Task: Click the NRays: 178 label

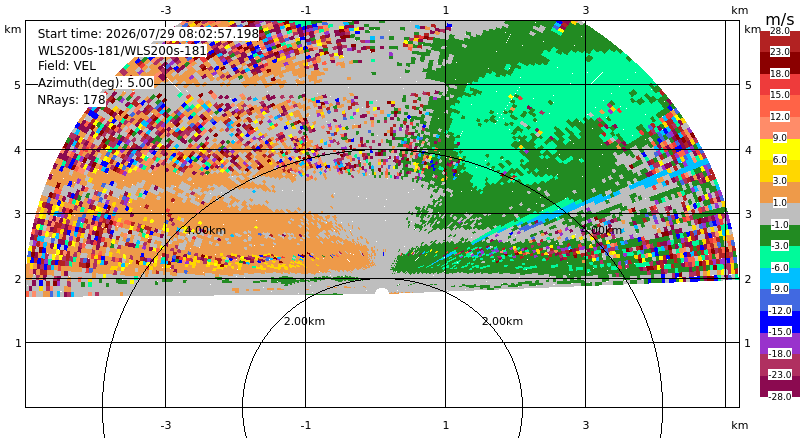Action: (x=71, y=100)
